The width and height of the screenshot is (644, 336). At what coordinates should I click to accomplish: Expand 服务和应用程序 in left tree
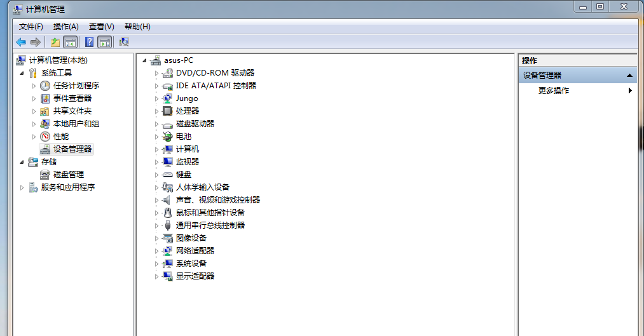pyautogui.click(x=22, y=187)
